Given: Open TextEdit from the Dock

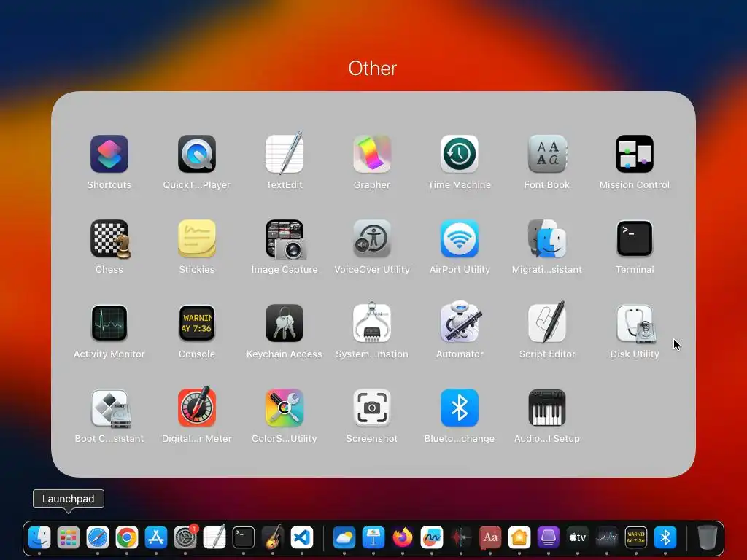Looking at the screenshot, I should pos(214,538).
